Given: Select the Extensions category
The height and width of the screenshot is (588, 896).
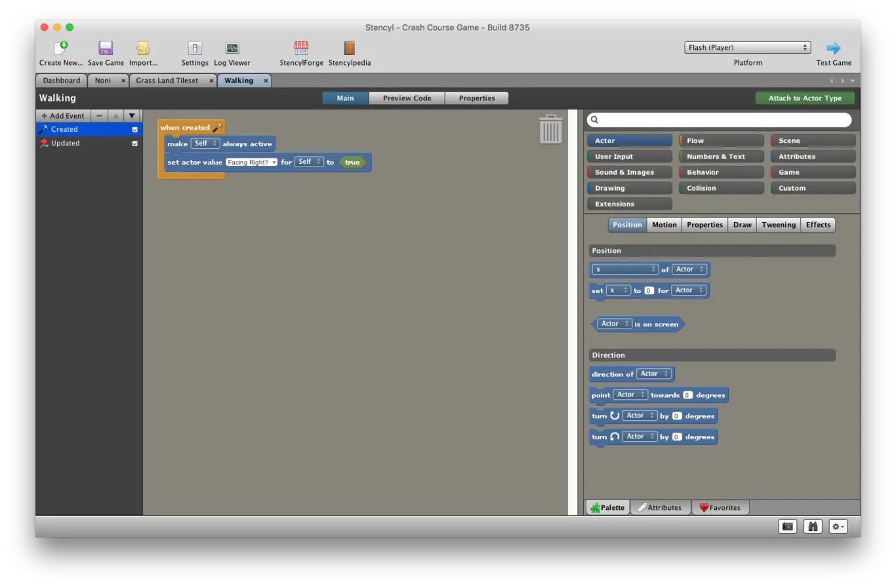Looking at the screenshot, I should tap(630, 204).
